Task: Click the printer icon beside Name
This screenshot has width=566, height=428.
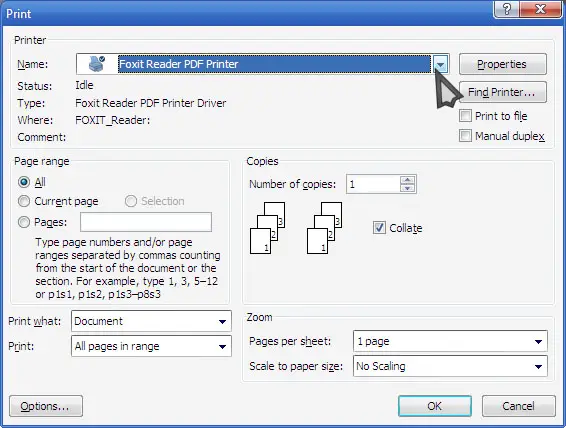Action: point(96,64)
